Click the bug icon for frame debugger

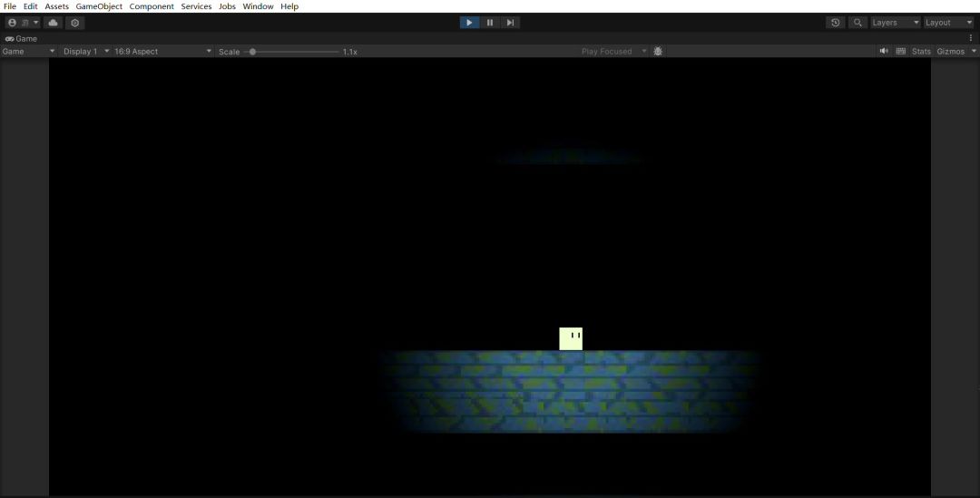(x=658, y=52)
